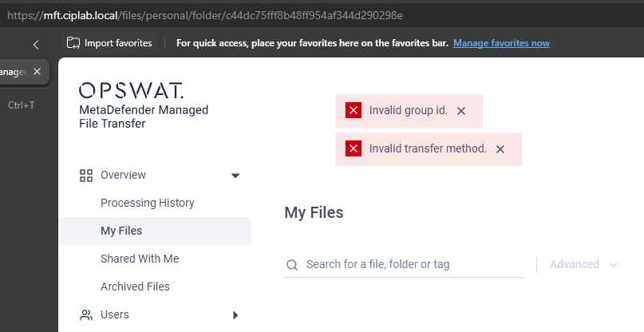644x332 pixels.
Task: Expand the Users section arrow
Action: click(235, 315)
